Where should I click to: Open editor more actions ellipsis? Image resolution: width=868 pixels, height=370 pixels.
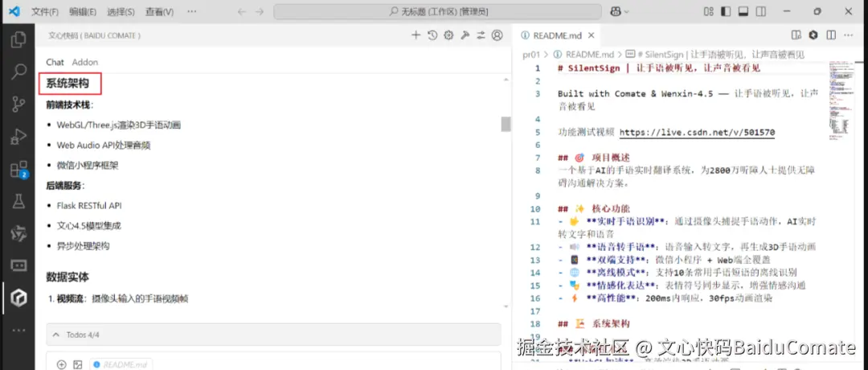pyautogui.click(x=848, y=35)
